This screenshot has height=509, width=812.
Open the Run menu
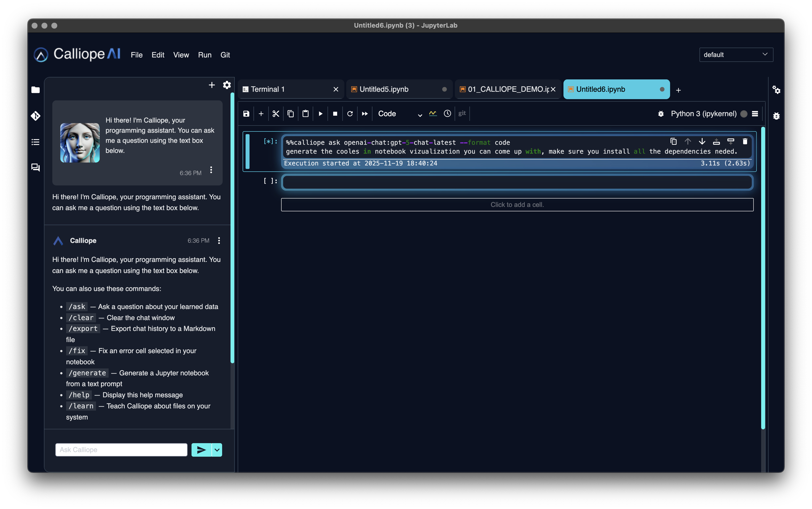coord(205,55)
